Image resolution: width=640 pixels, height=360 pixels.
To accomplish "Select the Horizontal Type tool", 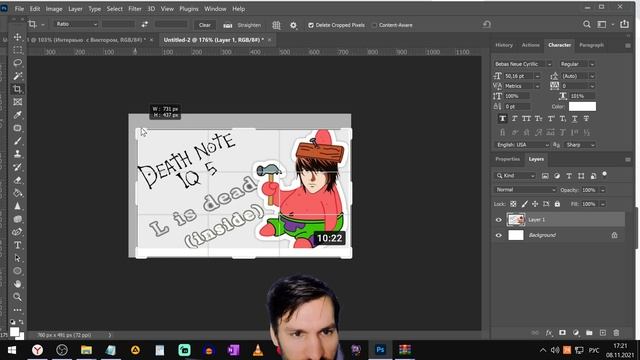I will point(17,245).
